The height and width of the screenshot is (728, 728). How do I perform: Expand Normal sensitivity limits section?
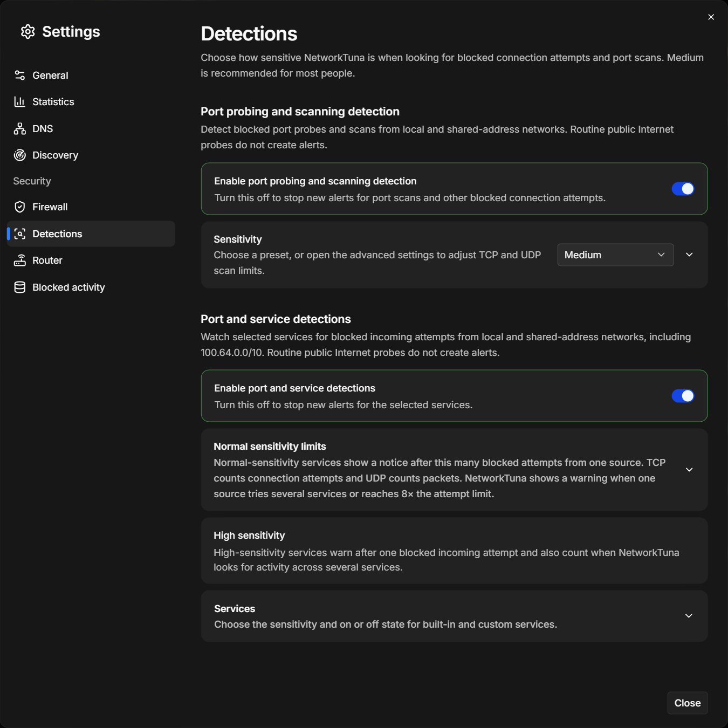click(x=689, y=470)
